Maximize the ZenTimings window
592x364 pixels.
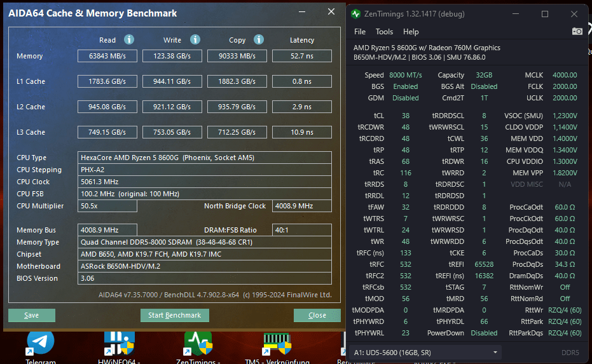545,14
